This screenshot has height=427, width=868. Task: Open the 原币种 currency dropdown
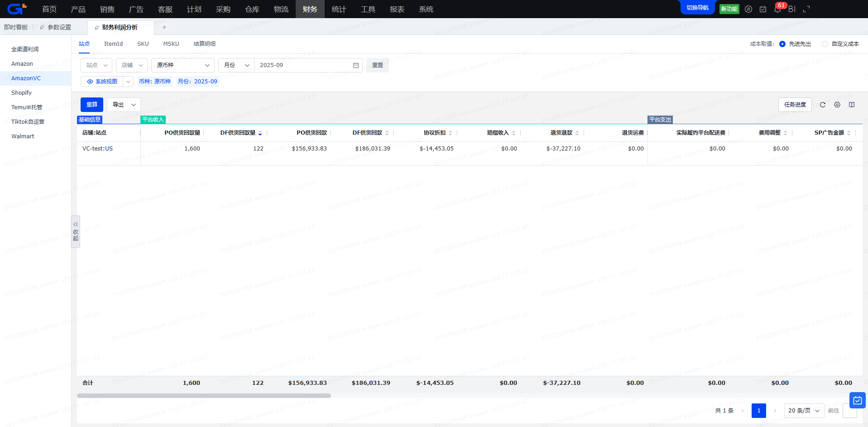[x=183, y=65]
